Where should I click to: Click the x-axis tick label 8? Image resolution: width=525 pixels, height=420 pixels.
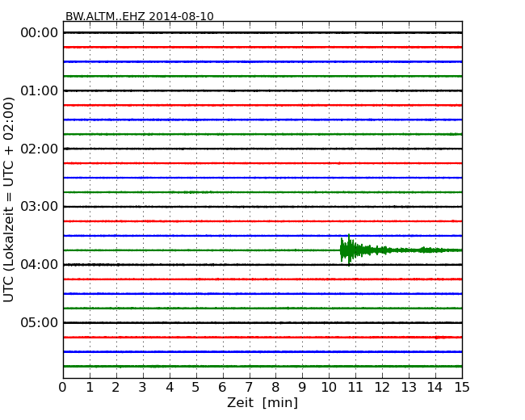tap(275, 387)
